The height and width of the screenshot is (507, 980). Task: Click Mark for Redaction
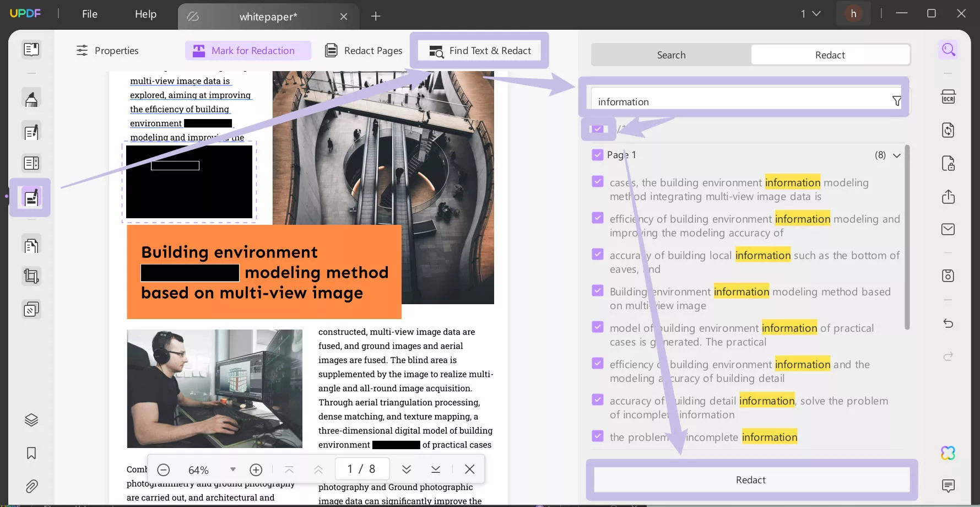(x=248, y=51)
